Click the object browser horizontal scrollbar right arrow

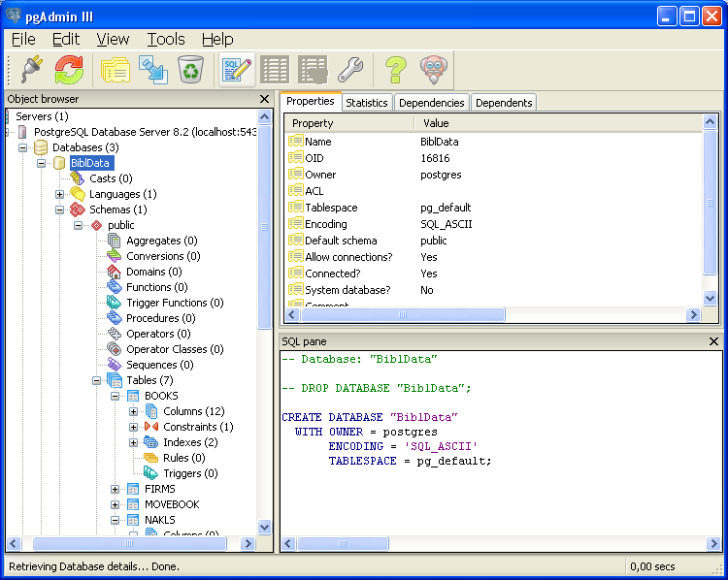coord(248,543)
